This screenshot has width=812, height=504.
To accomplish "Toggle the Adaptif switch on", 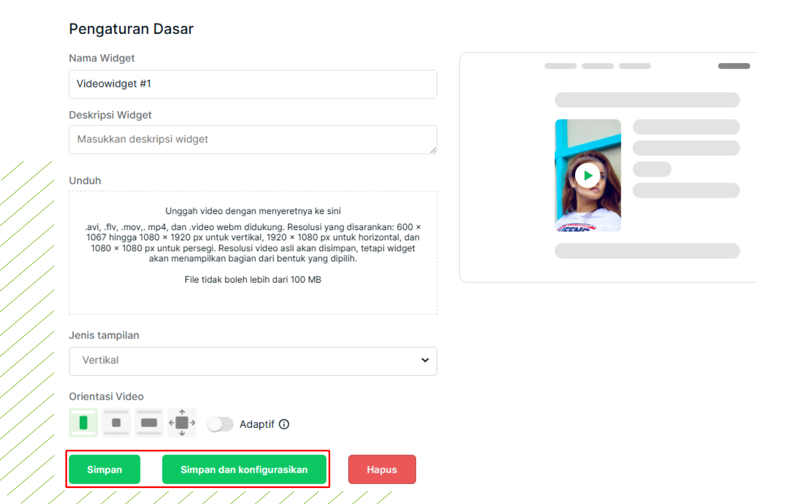I will coord(220,424).
